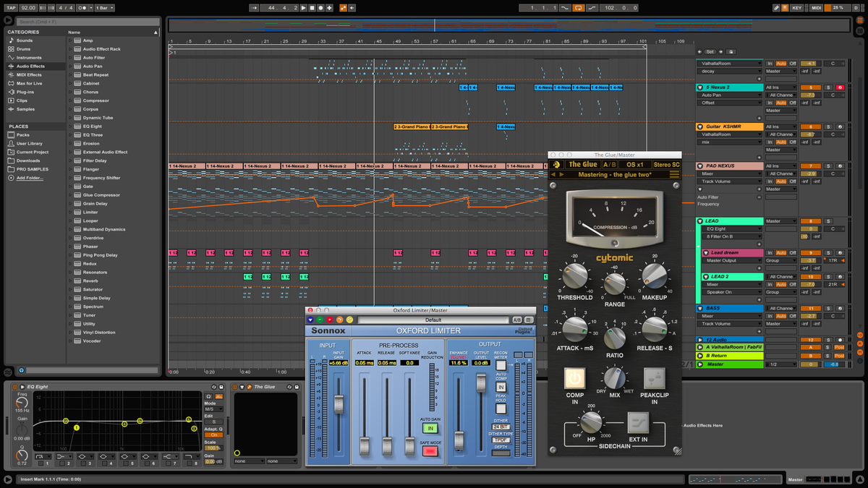The height and width of the screenshot is (488, 868).
Task: Click previous preset arrow in The Glue
Action: click(x=553, y=174)
